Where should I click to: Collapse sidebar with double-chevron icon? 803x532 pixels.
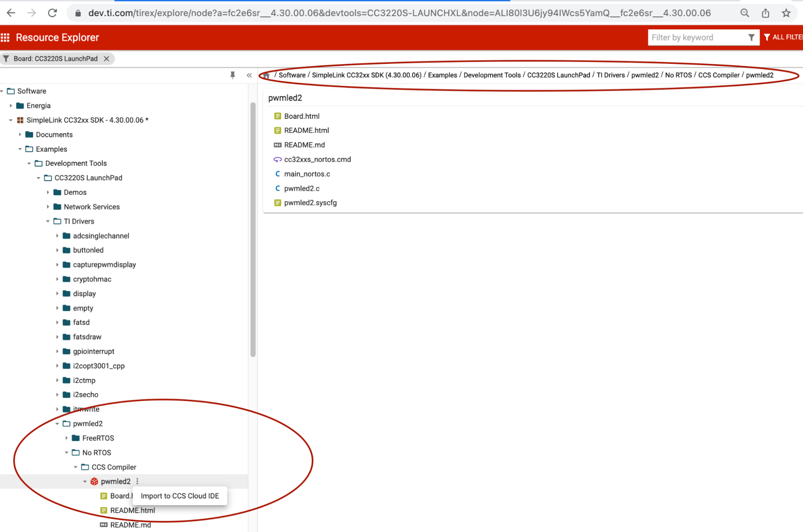(249, 75)
